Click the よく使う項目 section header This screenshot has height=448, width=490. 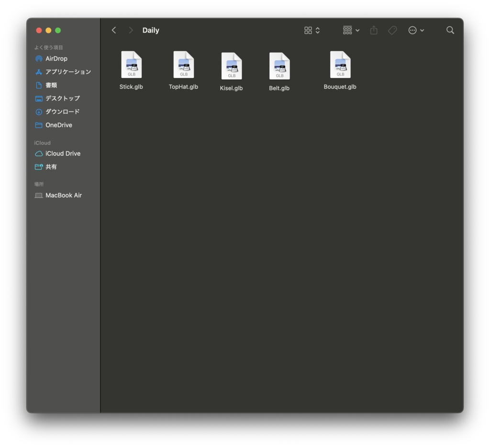click(x=48, y=47)
